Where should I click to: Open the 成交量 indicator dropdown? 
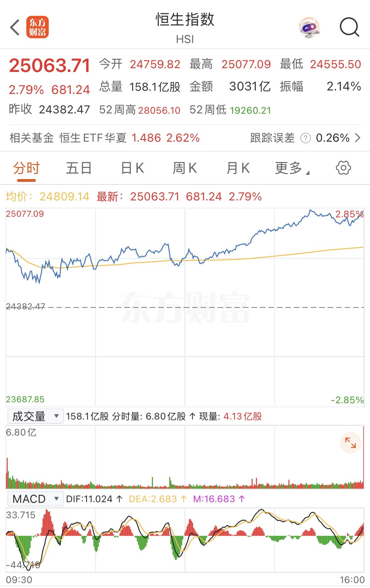pyautogui.click(x=35, y=416)
